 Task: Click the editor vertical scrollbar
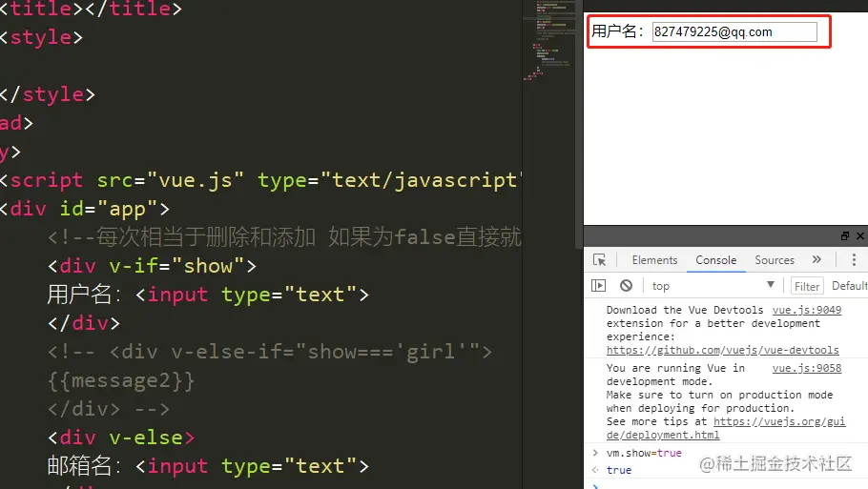tap(579, 125)
